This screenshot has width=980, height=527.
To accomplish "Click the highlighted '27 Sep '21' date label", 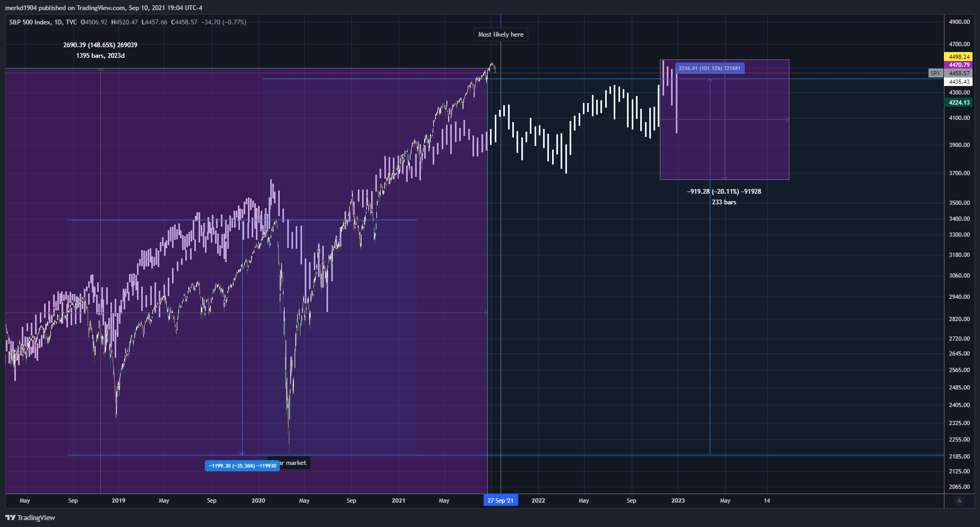I will [501, 500].
